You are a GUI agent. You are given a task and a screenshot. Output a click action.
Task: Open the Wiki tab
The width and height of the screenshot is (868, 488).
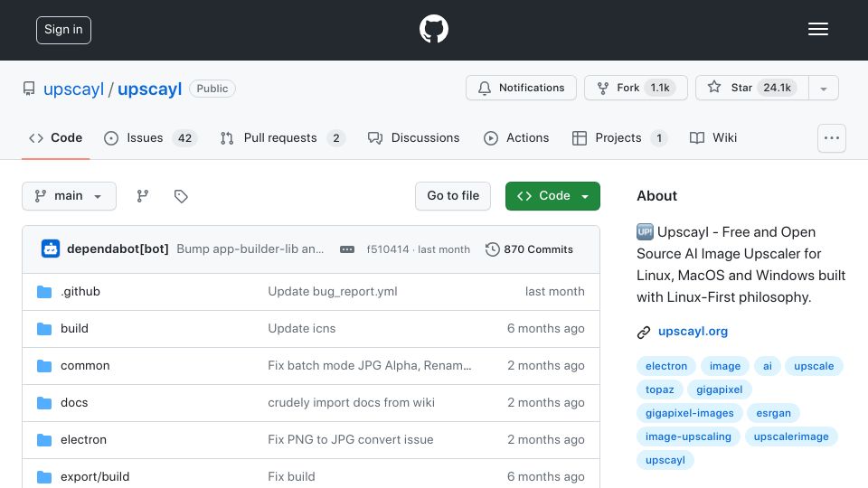pyautogui.click(x=713, y=137)
